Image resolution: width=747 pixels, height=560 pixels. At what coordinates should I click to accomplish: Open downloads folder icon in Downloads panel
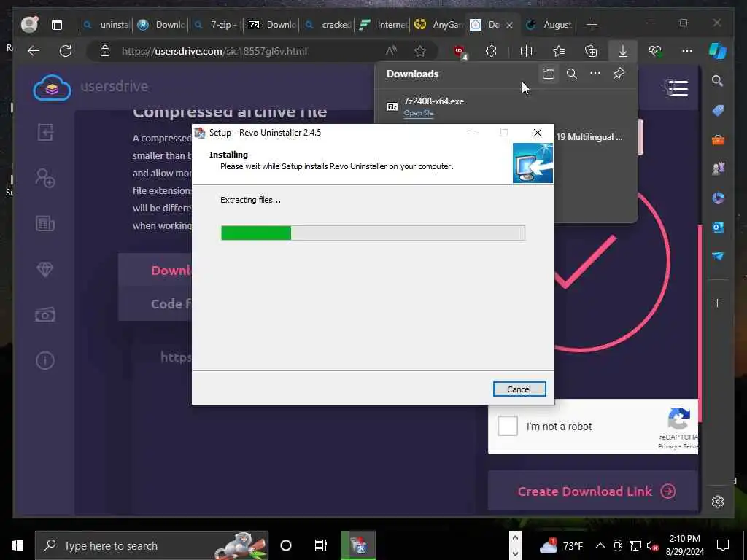(549, 74)
